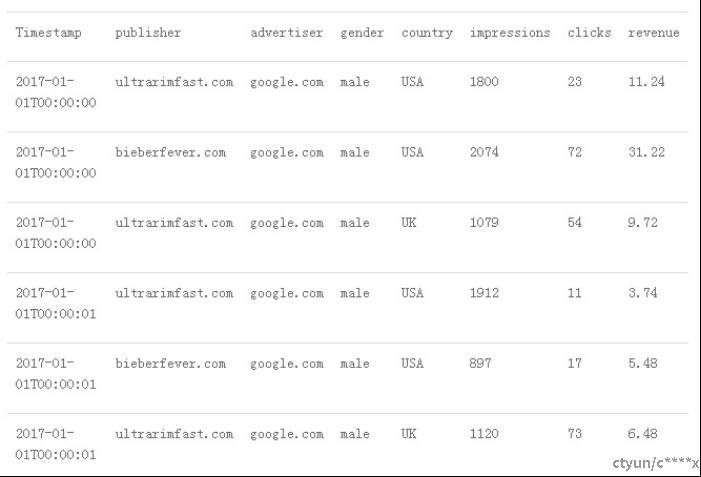Click the impressions column header

pos(510,33)
